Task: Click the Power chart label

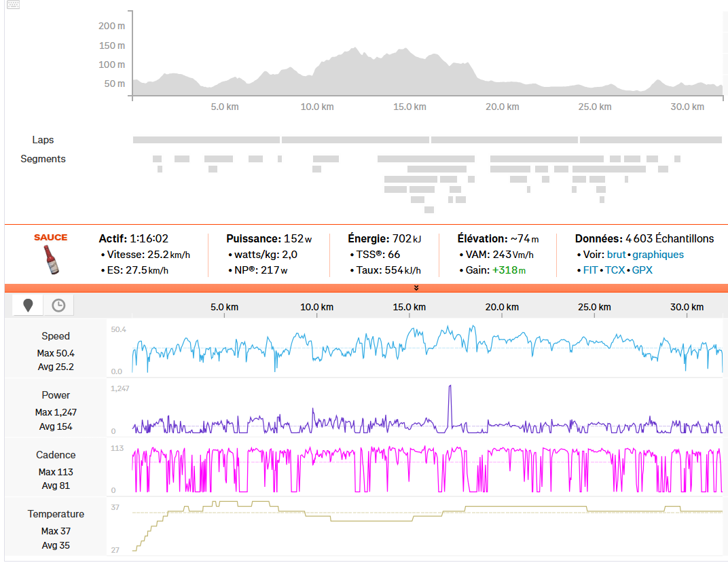Action: point(56,395)
